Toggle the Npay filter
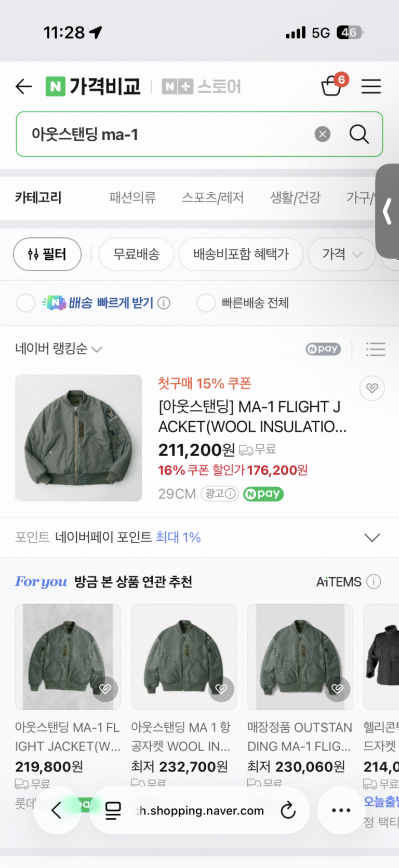This screenshot has height=868, width=399. (x=323, y=349)
